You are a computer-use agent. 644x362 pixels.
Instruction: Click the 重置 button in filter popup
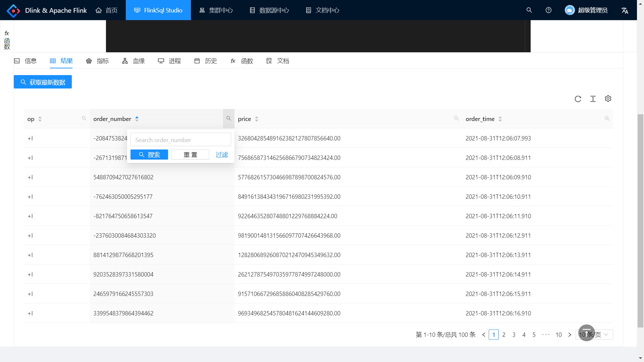(x=190, y=155)
